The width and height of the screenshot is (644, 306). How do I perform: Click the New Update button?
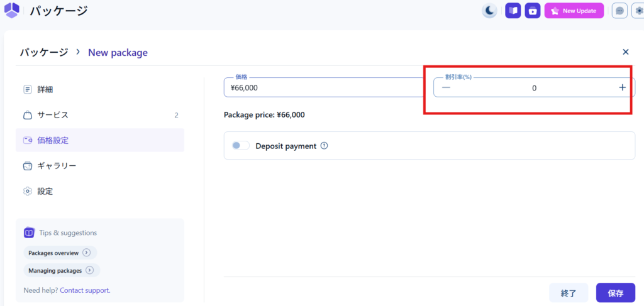pyautogui.click(x=574, y=11)
